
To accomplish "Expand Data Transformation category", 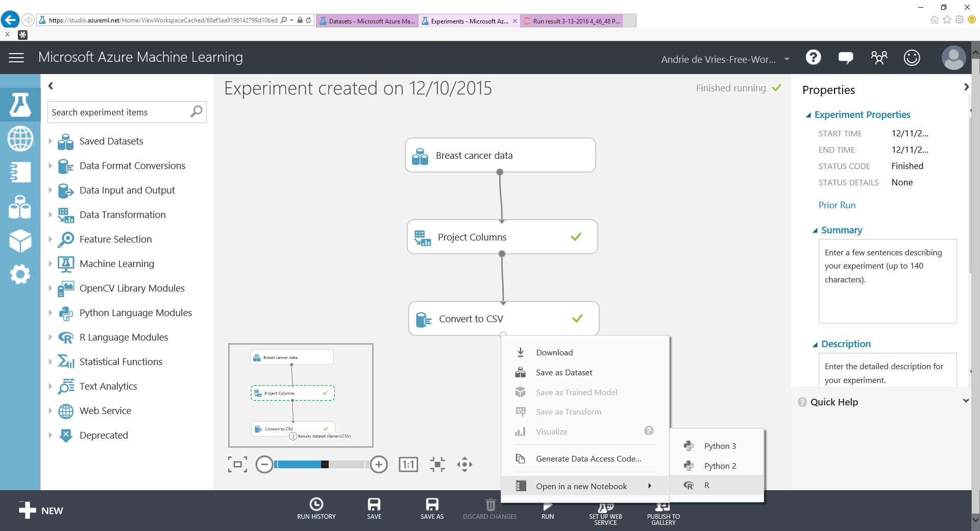I will (x=50, y=214).
